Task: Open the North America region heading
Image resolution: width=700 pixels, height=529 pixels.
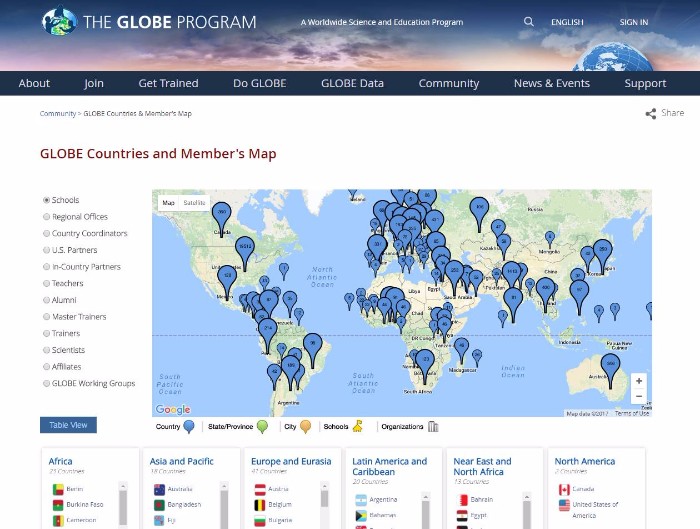Action: [584, 461]
